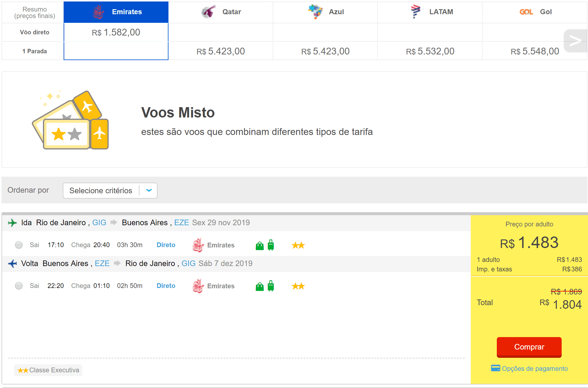Image resolution: width=588 pixels, height=388 pixels.
Task: Click the Emirates logo on the return flight
Action: (198, 286)
